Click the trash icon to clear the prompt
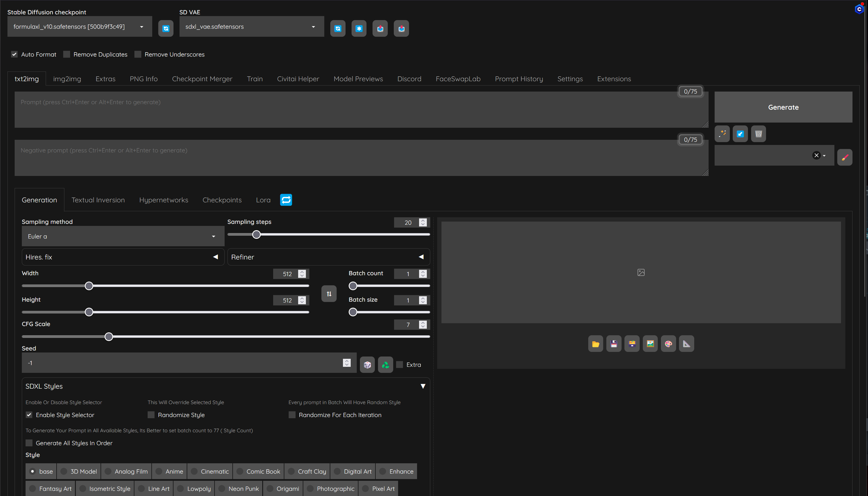Image resolution: width=868 pixels, height=496 pixels. (x=758, y=133)
